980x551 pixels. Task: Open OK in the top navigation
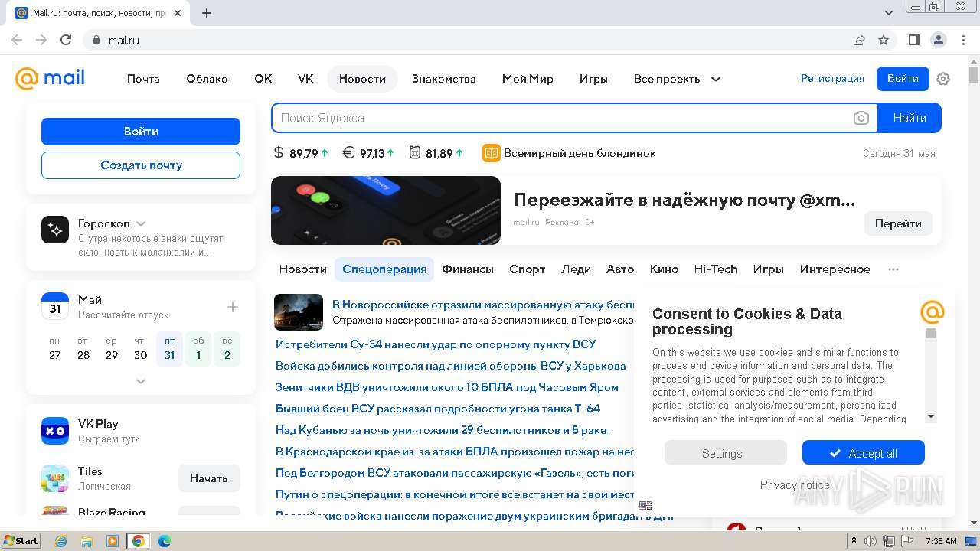(x=263, y=79)
